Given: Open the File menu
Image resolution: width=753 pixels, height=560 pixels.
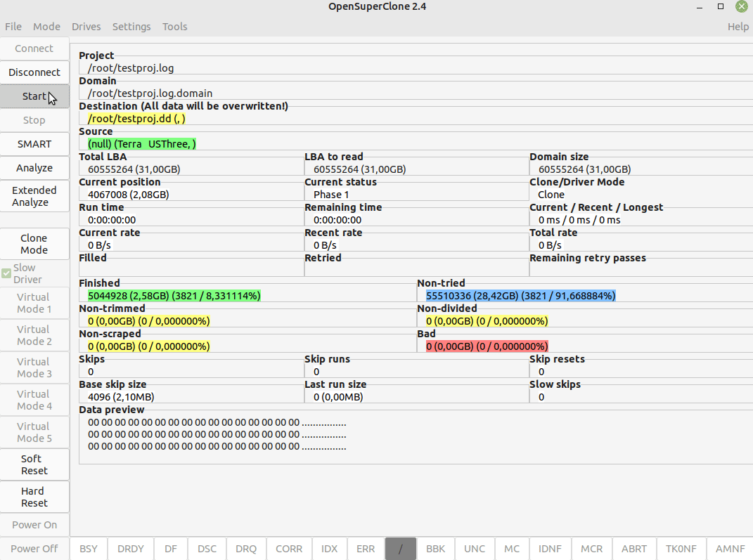Looking at the screenshot, I should pyautogui.click(x=13, y=27).
